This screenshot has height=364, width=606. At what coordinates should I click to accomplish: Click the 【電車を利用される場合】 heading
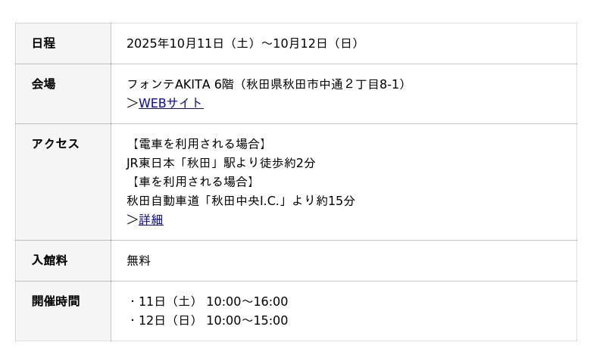(198, 144)
